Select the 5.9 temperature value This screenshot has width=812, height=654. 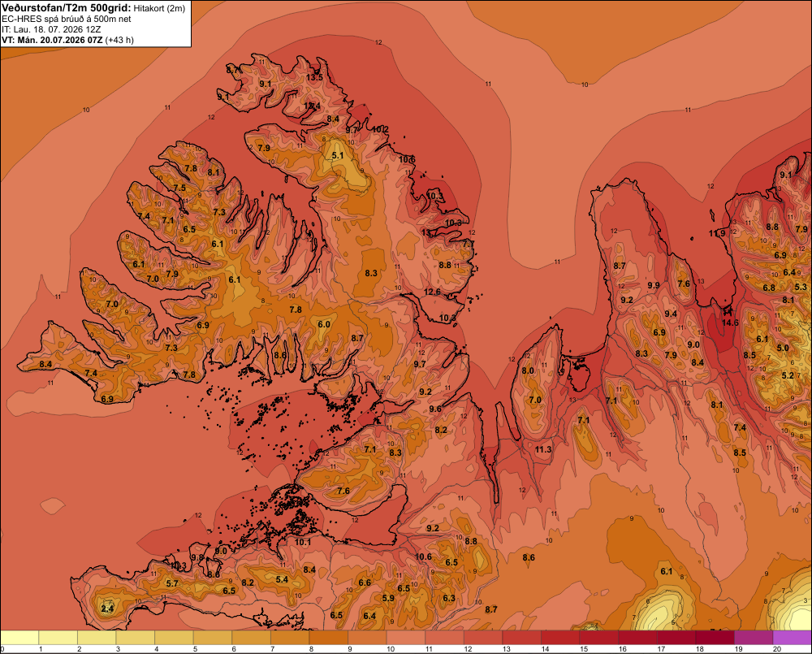click(388, 598)
